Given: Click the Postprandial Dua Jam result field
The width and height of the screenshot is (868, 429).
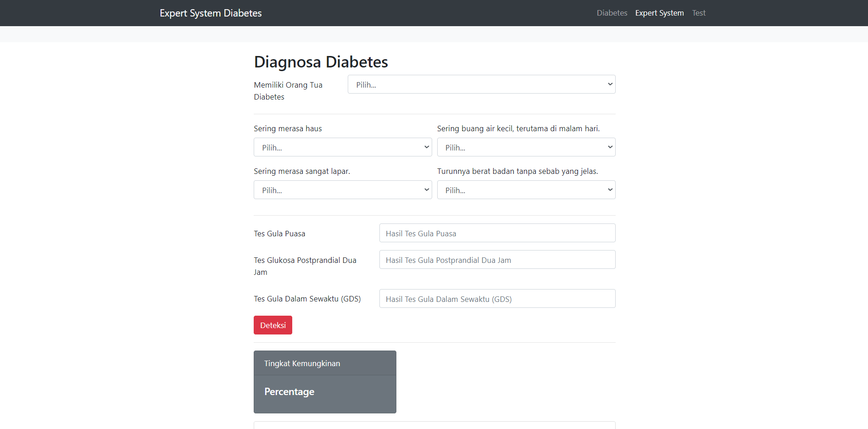Looking at the screenshot, I should tap(497, 260).
